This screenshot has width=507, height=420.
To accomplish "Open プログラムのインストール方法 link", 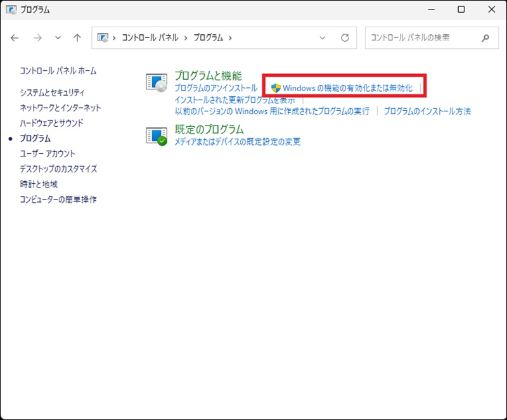I will click(427, 111).
